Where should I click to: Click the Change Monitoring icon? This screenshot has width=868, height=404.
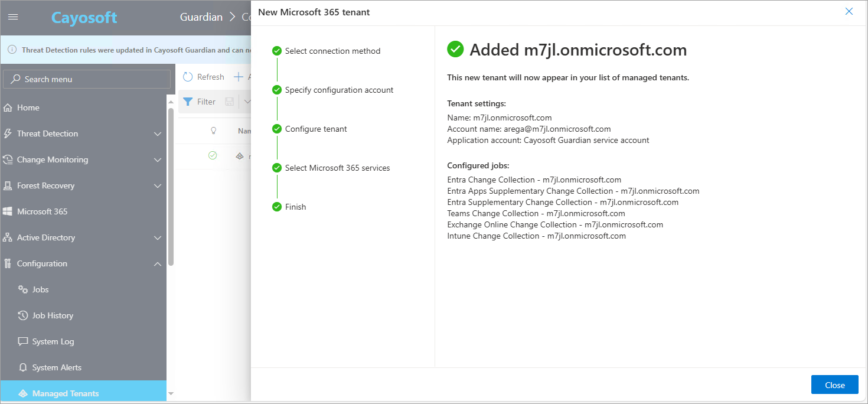[8, 159]
